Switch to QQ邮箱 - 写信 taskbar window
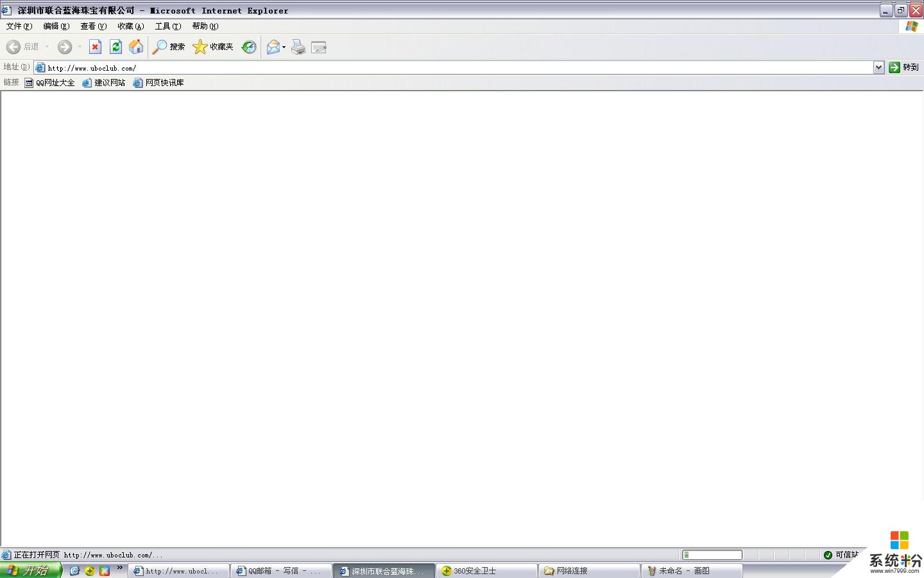Screen dimensions: 924x578 click(281, 571)
